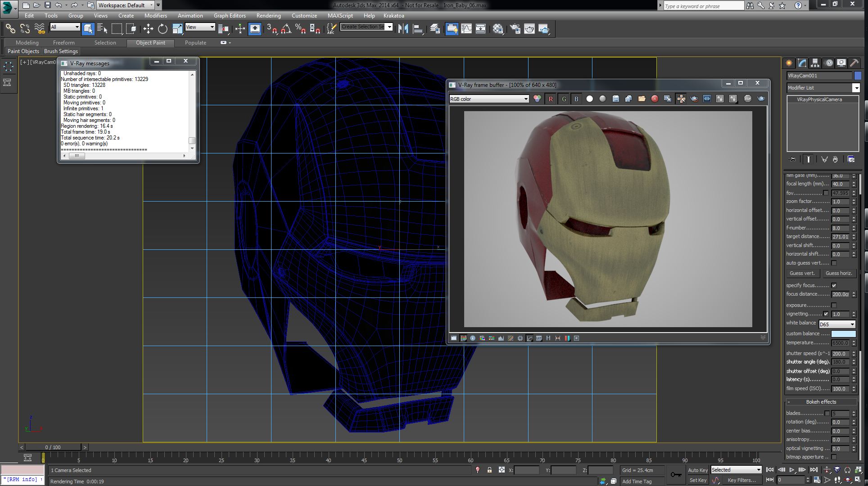868x486 pixels.
Task: Click the custom balance color swatch
Action: click(x=843, y=334)
